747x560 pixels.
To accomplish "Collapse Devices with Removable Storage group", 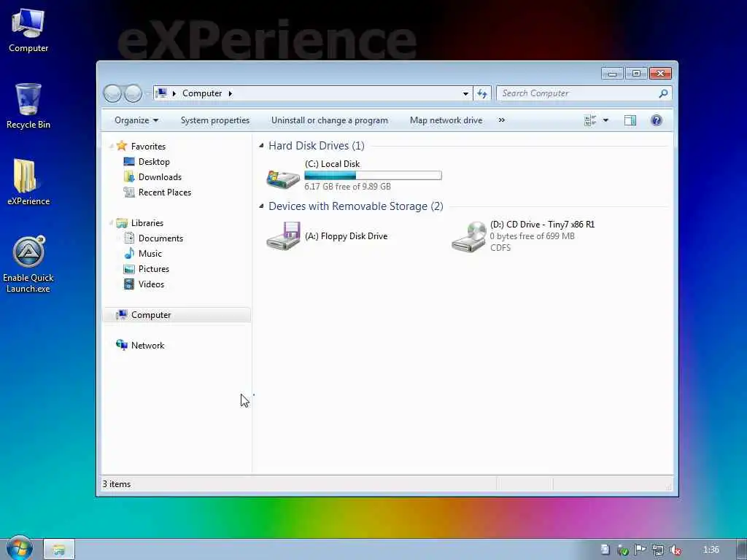I will (261, 206).
